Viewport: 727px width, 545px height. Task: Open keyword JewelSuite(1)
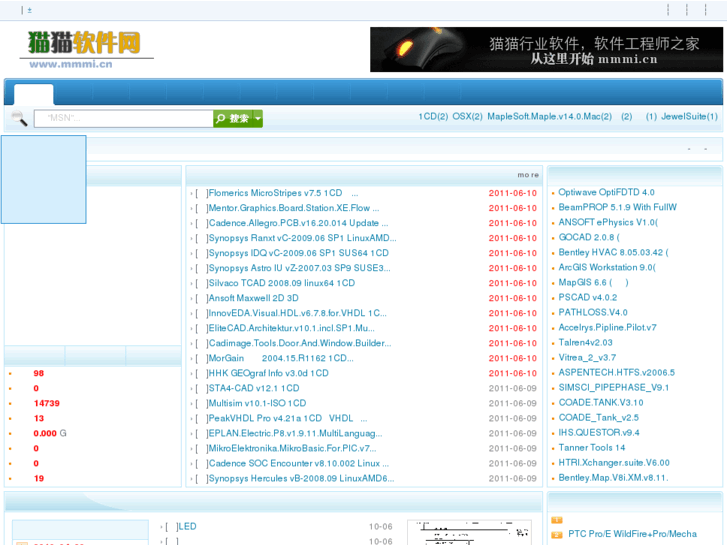point(689,116)
